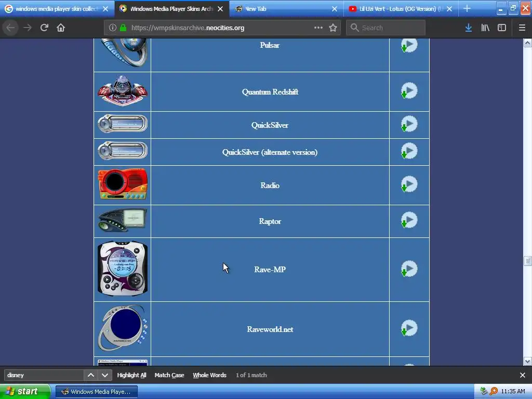Close the New Tab tab
The image size is (532, 399).
click(x=335, y=9)
